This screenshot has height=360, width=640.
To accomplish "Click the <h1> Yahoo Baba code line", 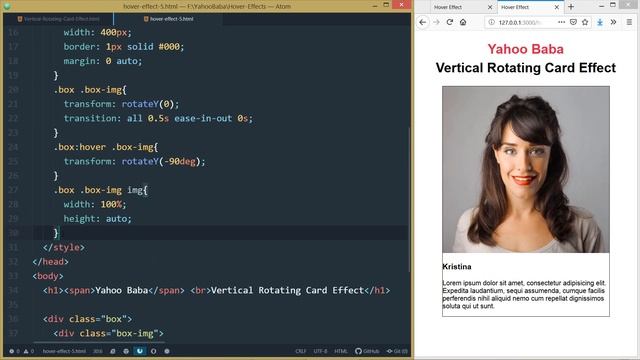I will pos(216,290).
